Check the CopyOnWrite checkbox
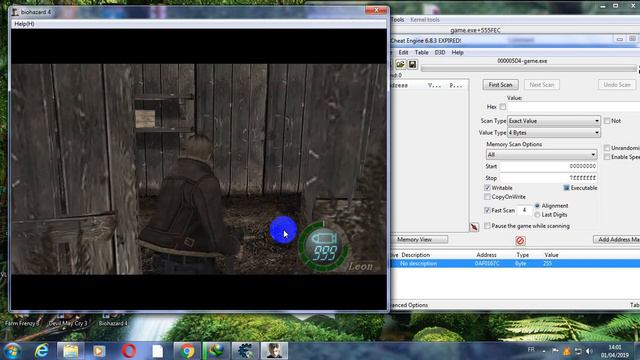 tap(487, 197)
